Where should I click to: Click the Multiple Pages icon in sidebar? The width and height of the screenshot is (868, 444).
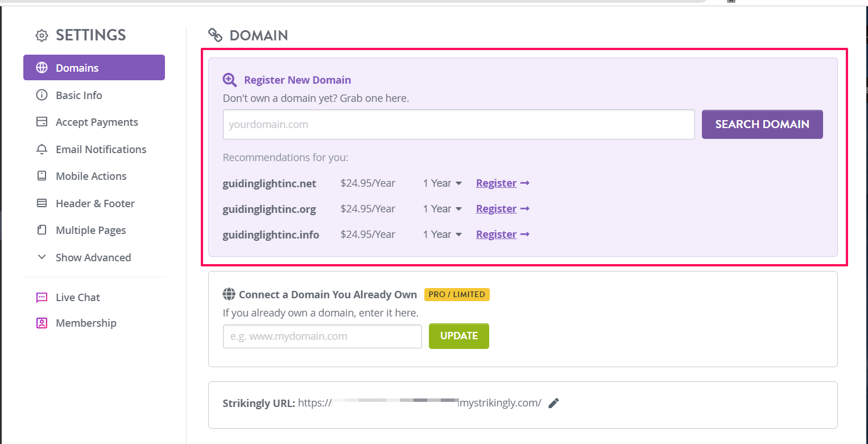(42, 230)
